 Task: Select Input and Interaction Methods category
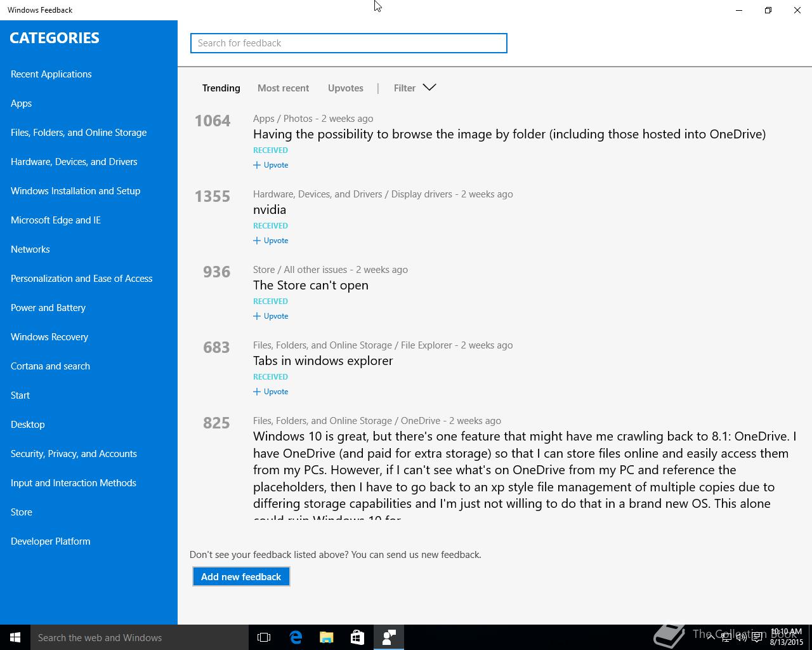tap(74, 483)
